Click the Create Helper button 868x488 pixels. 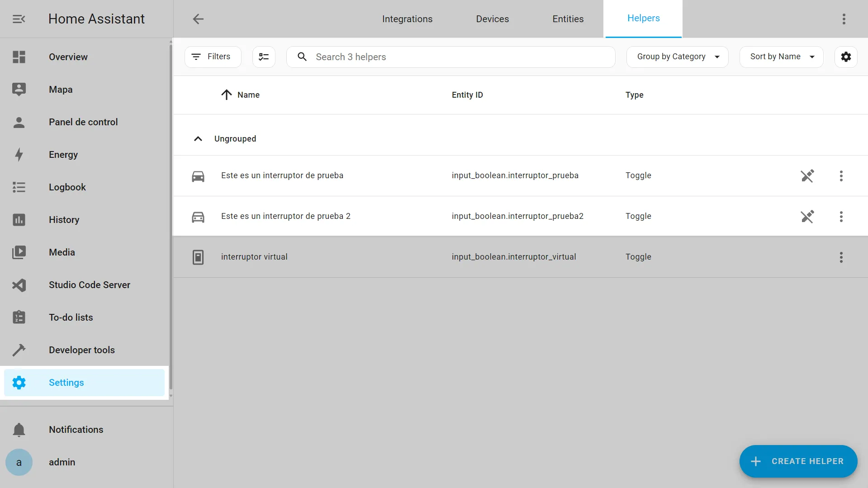(x=798, y=461)
